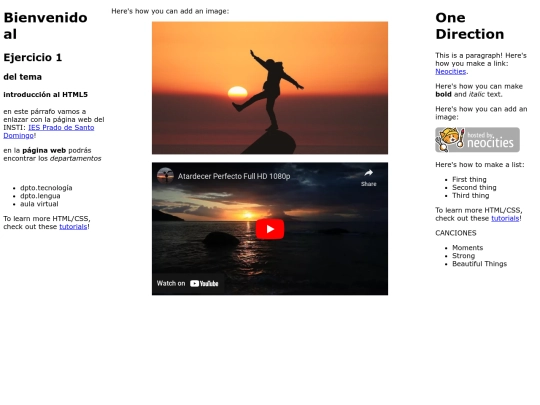Click the bold página web text
540x405 pixels.
(x=44, y=150)
